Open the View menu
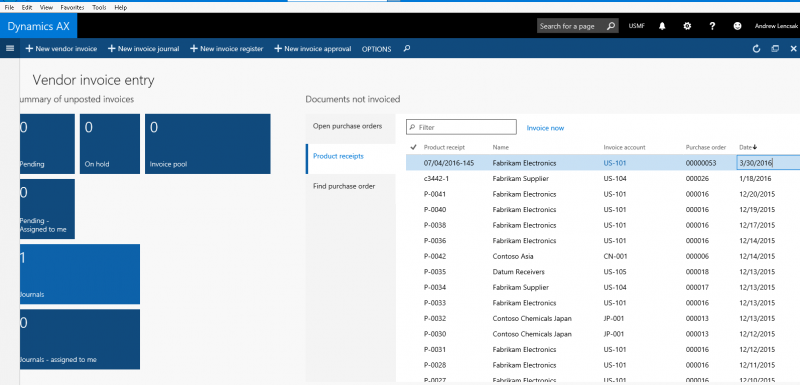This screenshot has height=385, width=800. (46, 8)
